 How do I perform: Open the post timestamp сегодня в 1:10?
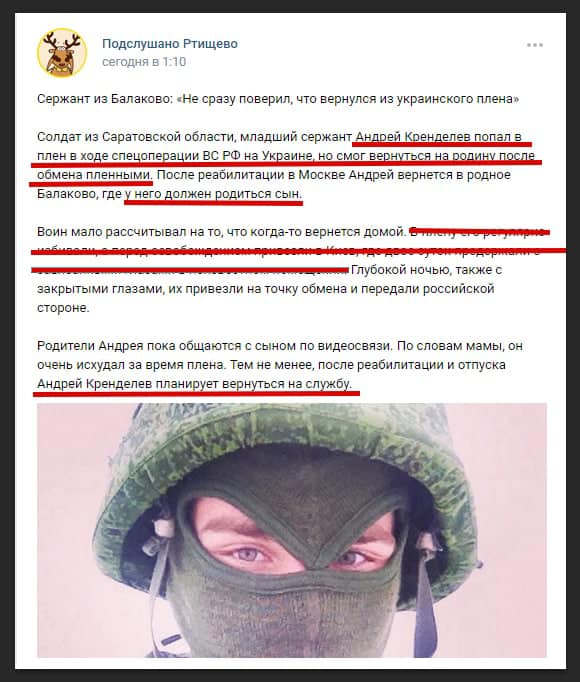(144, 62)
